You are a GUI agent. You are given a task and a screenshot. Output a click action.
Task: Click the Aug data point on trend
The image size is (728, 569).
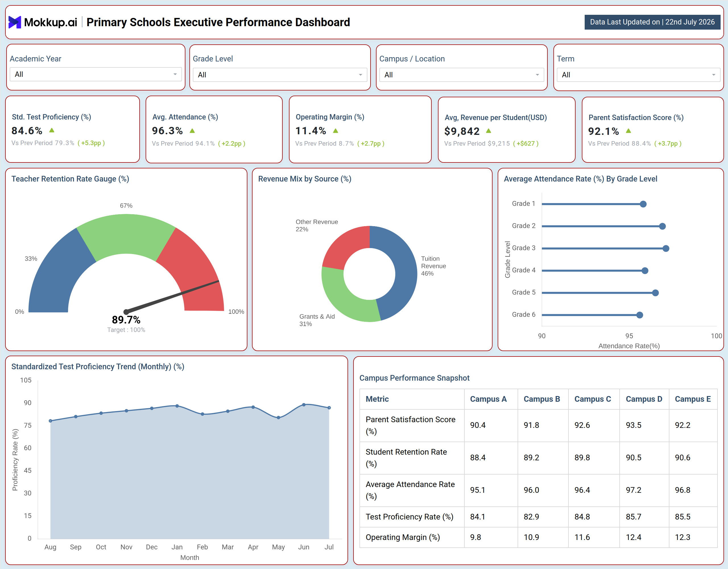click(50, 421)
